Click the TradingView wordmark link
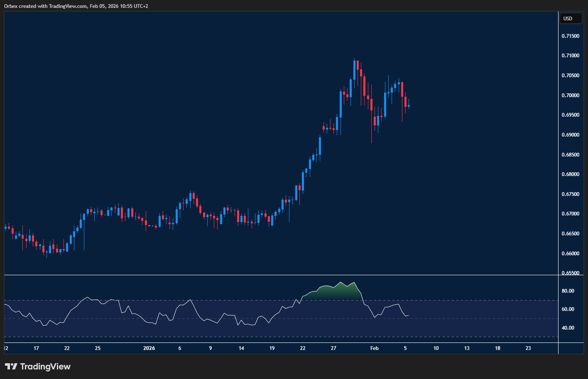This screenshot has width=588, height=379. (44, 367)
